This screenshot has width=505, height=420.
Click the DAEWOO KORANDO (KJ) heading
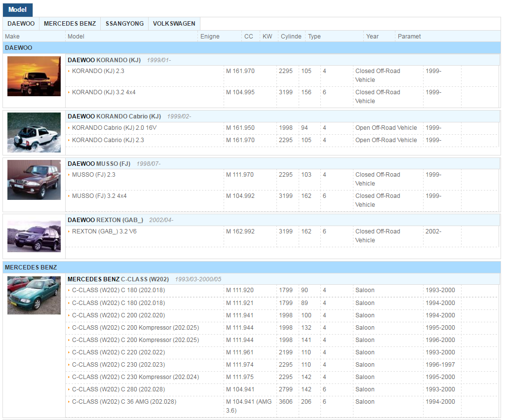[x=104, y=60]
